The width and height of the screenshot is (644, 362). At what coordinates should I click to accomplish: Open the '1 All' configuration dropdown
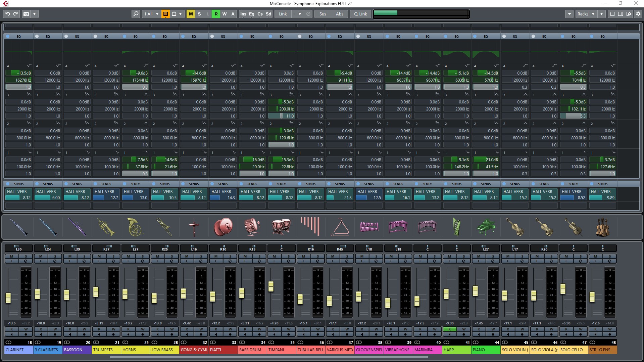[x=151, y=14]
